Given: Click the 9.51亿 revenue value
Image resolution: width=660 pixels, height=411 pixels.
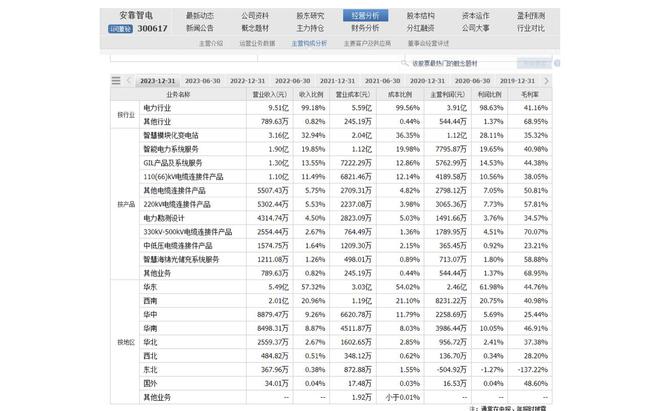Looking at the screenshot, I should (279, 108).
